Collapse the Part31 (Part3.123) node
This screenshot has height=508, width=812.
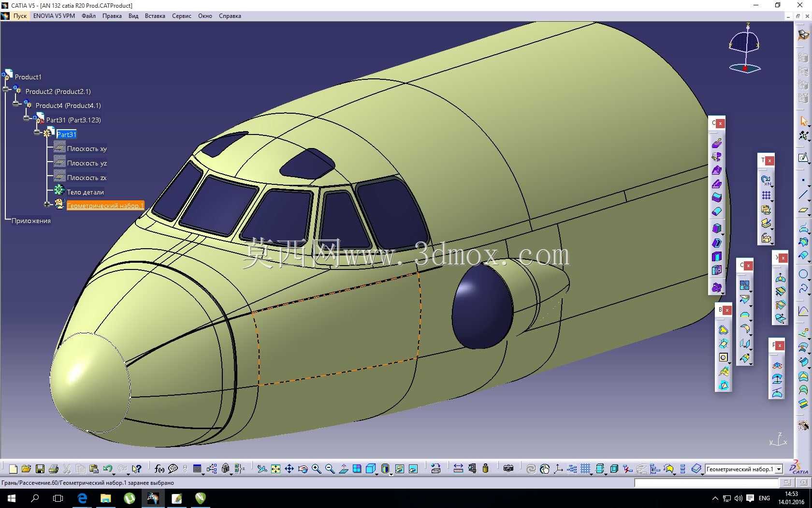[x=27, y=118]
